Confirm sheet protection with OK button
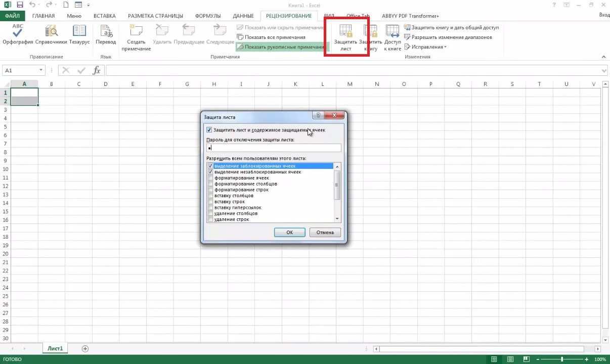Viewport: 610px width, 364px height. pyautogui.click(x=289, y=232)
